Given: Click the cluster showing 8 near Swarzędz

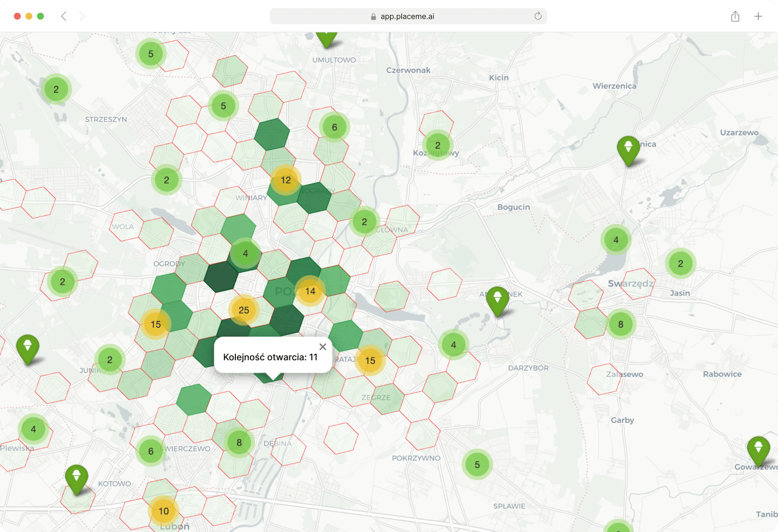Looking at the screenshot, I should pyautogui.click(x=620, y=324).
